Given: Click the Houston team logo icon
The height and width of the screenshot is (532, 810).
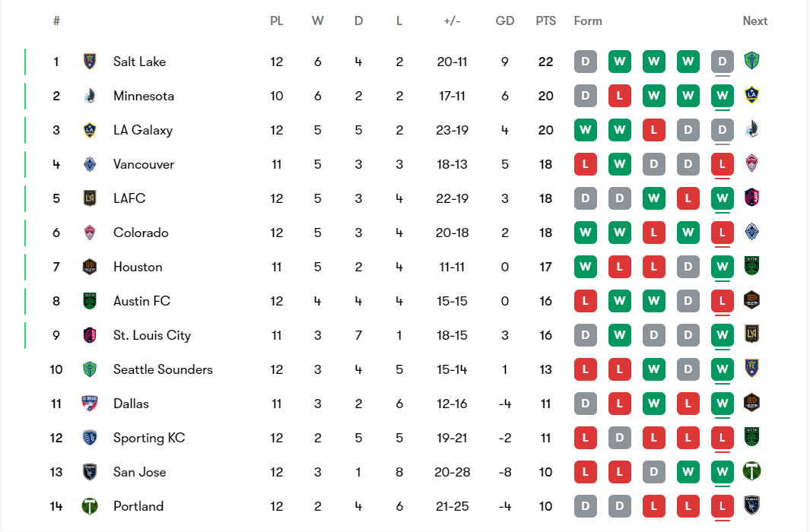Looking at the screenshot, I should (x=90, y=267).
